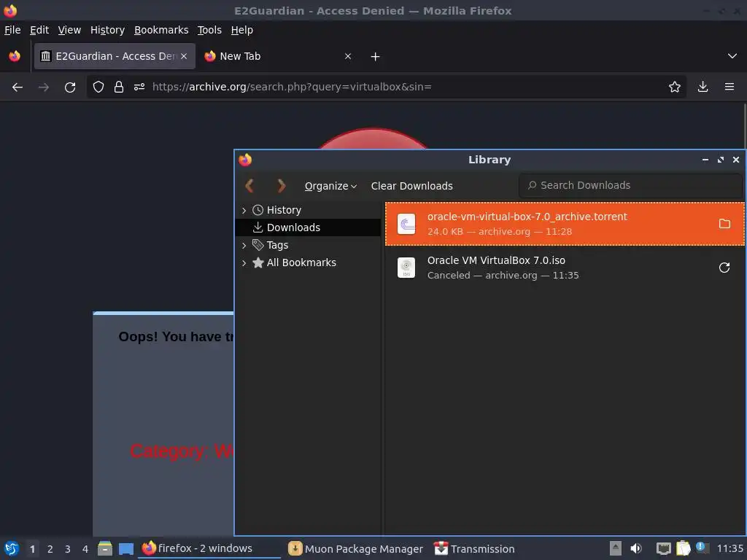Open the File menu
This screenshot has height=560, width=747.
(12, 30)
